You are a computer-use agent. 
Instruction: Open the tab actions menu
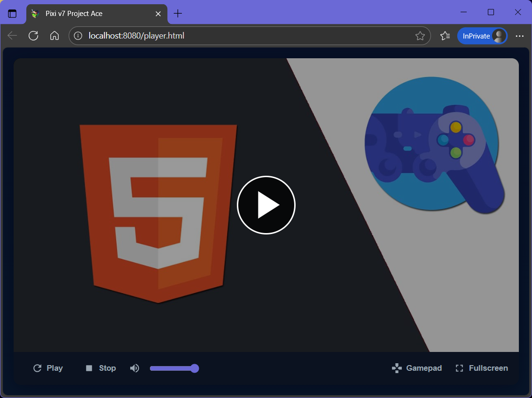point(12,14)
